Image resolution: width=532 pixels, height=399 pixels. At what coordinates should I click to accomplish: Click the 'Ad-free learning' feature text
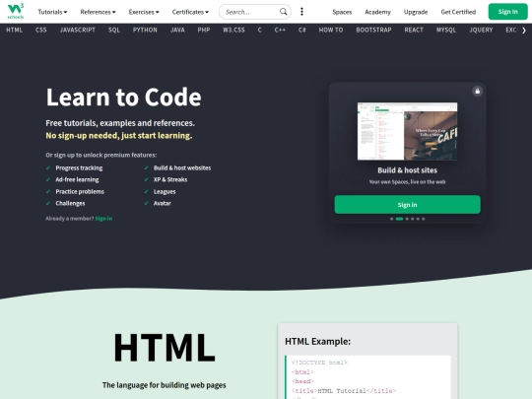pos(77,180)
